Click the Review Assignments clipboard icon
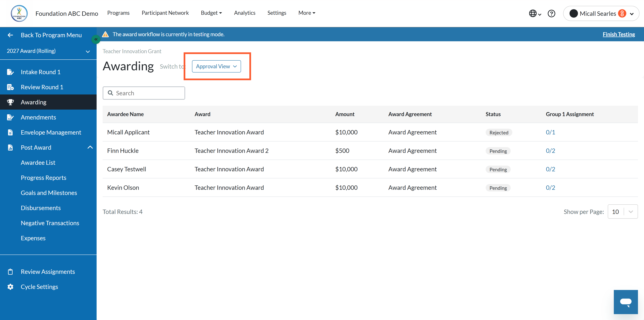Screen dimensions: 644x320 point(10,272)
